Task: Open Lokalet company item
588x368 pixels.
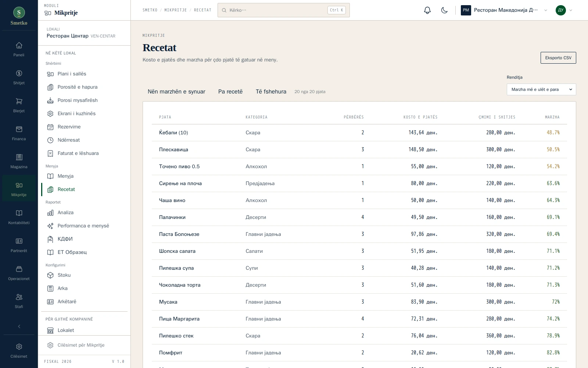Action: coord(84,330)
